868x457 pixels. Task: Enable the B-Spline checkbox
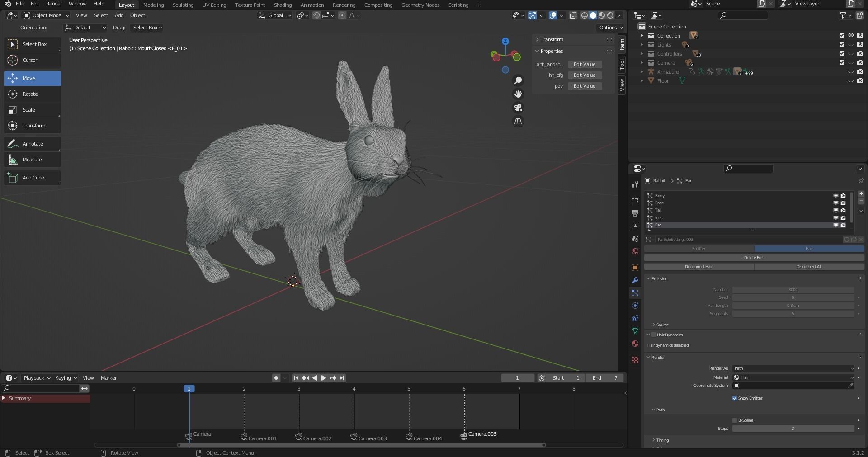pyautogui.click(x=735, y=420)
